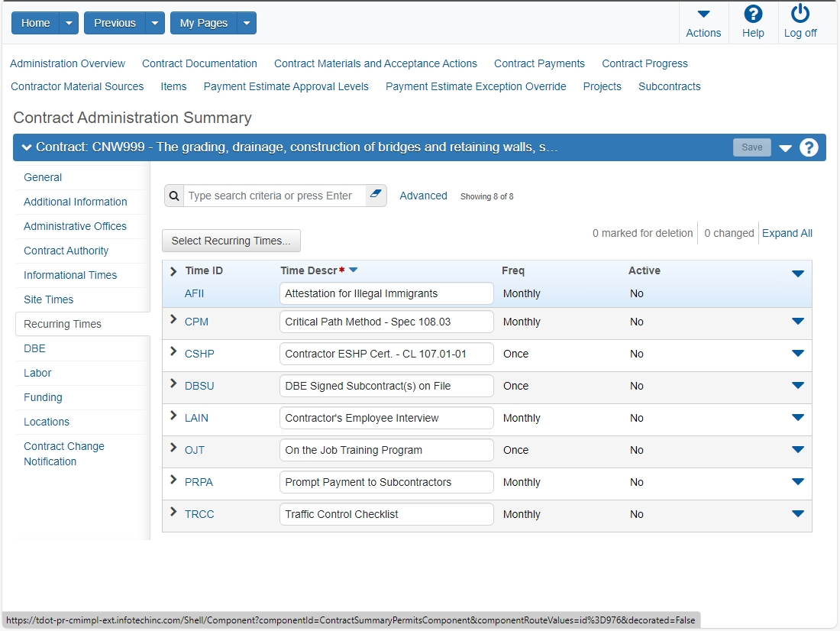Open row actions menu for DBSU
The width and height of the screenshot is (840, 631).
pyautogui.click(x=798, y=386)
